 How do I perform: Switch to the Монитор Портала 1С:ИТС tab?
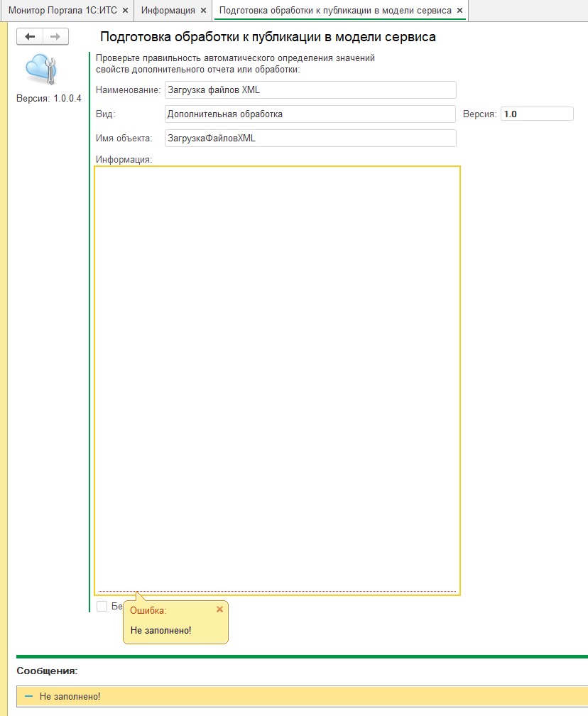click(64, 11)
